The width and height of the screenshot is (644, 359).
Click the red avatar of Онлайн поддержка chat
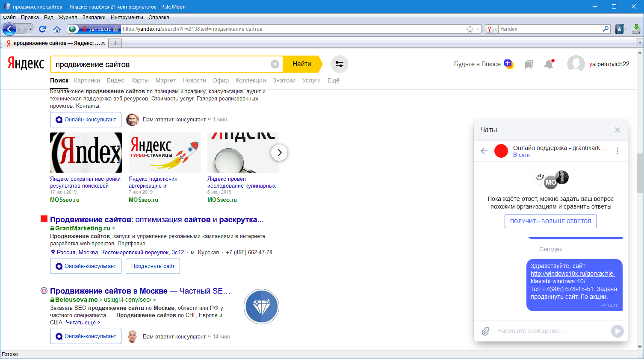point(501,151)
